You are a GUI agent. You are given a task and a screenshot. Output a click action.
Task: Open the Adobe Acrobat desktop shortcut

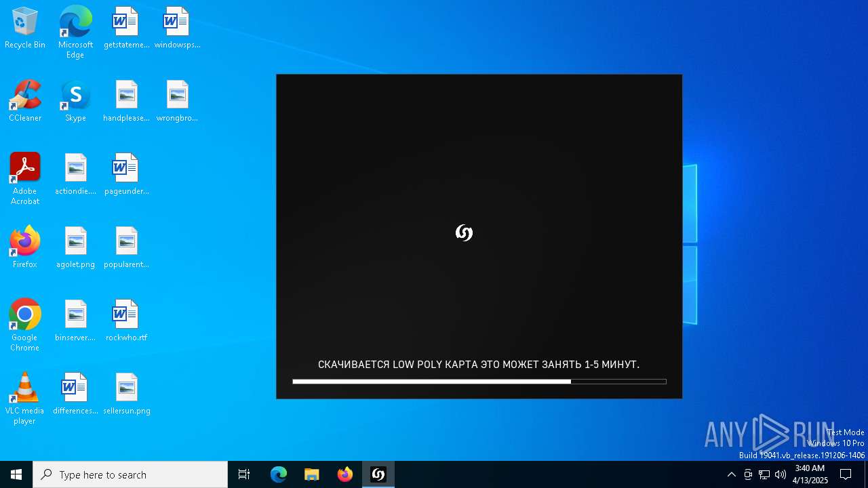tap(25, 179)
